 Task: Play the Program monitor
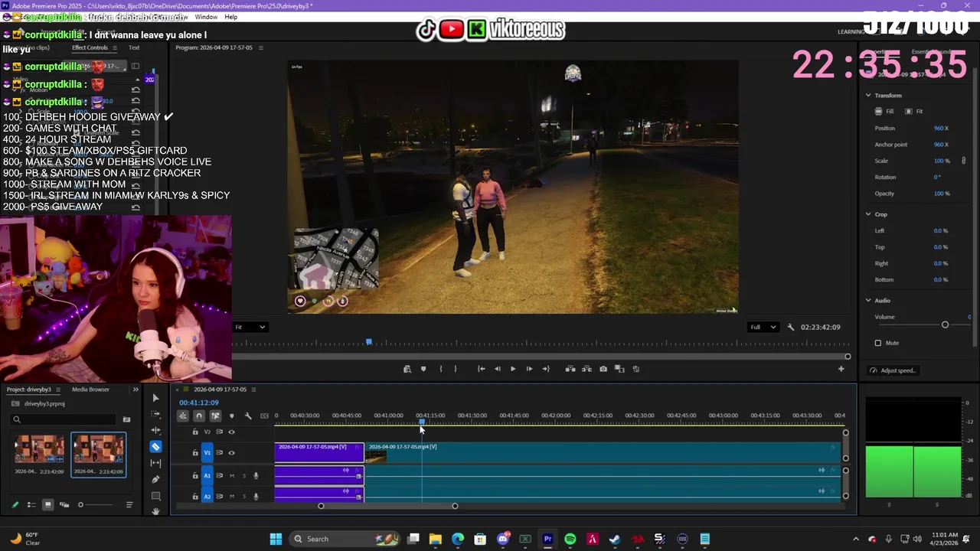tap(513, 369)
